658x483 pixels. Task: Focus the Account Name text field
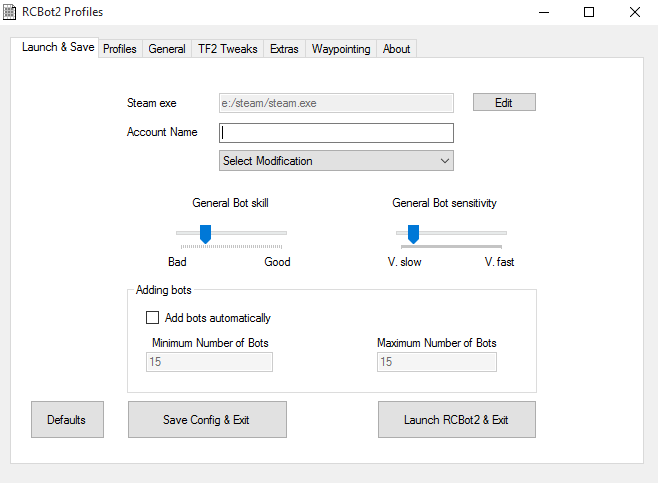336,133
